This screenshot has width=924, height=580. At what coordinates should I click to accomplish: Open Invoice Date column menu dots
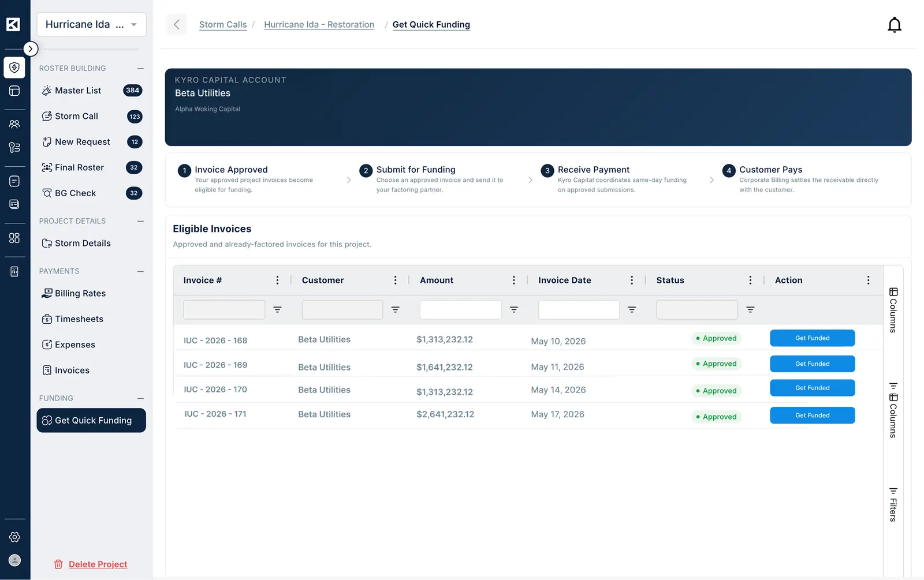click(x=632, y=280)
